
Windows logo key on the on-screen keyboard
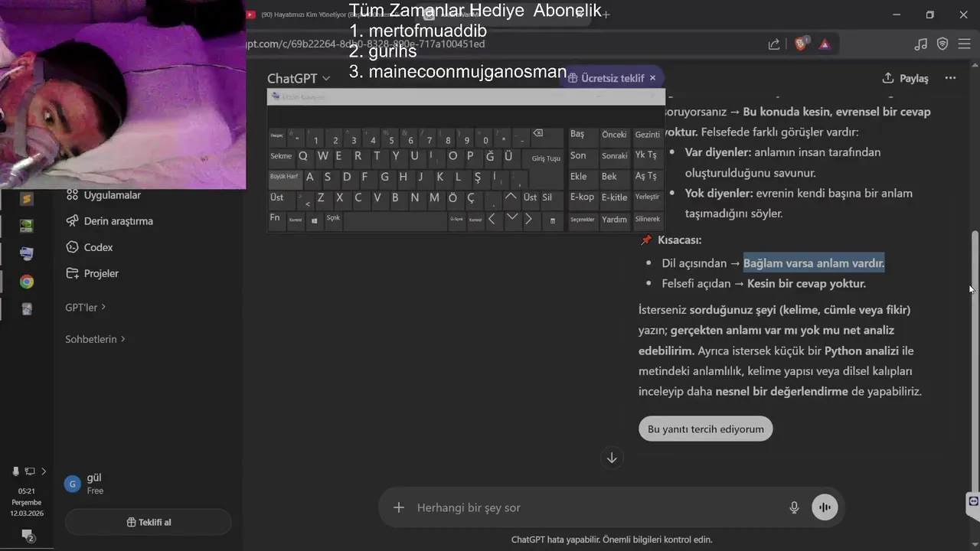[314, 220]
